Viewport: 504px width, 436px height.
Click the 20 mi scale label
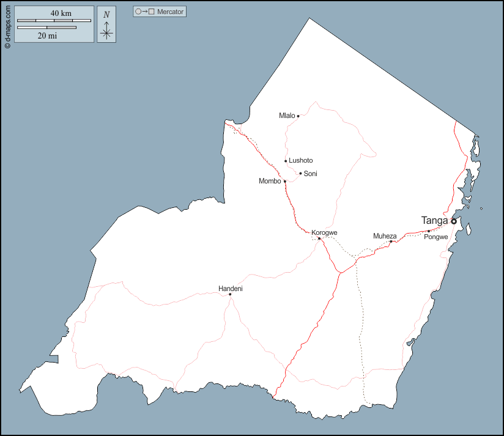[47, 35]
